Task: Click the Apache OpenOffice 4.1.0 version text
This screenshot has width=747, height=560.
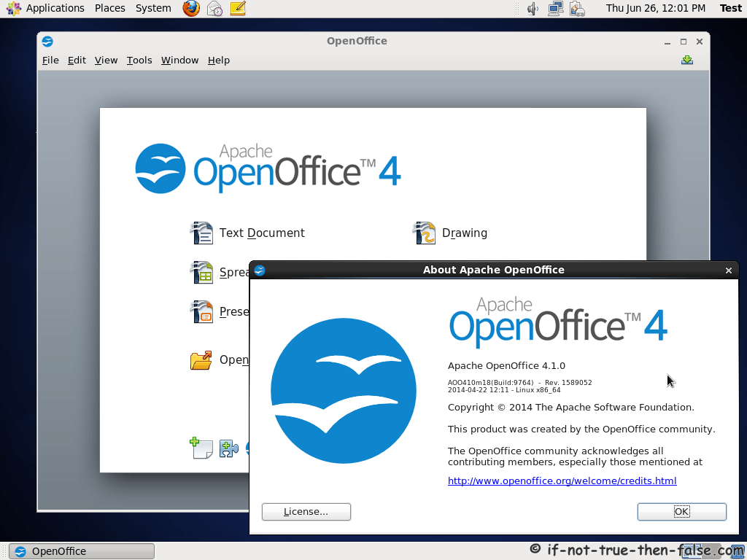Action: click(x=506, y=366)
